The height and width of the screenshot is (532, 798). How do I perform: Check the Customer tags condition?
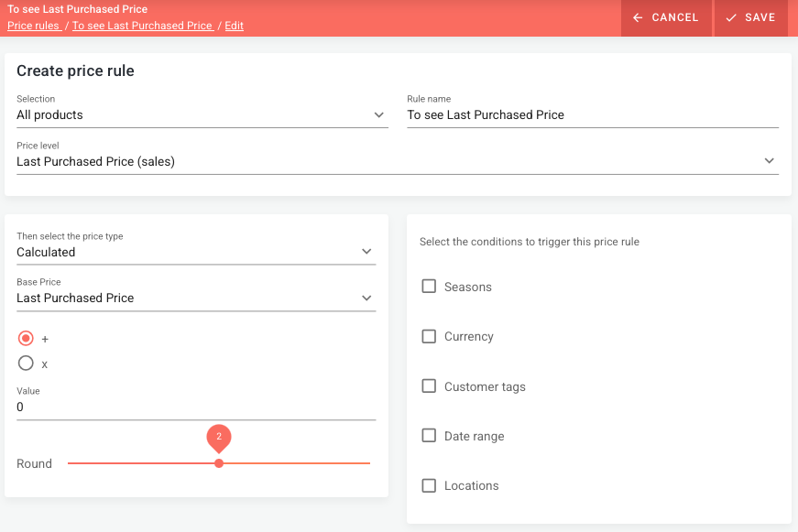[x=429, y=386]
